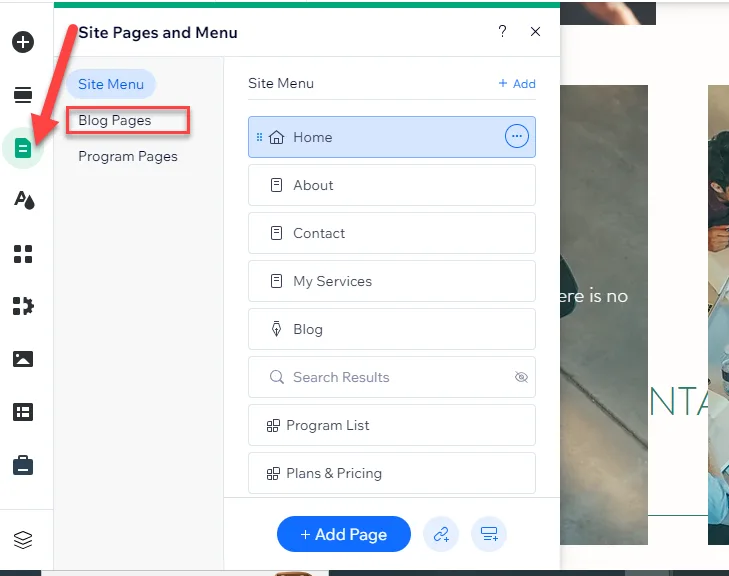Click the blue Add Page button
729x576 pixels.
coord(344,534)
